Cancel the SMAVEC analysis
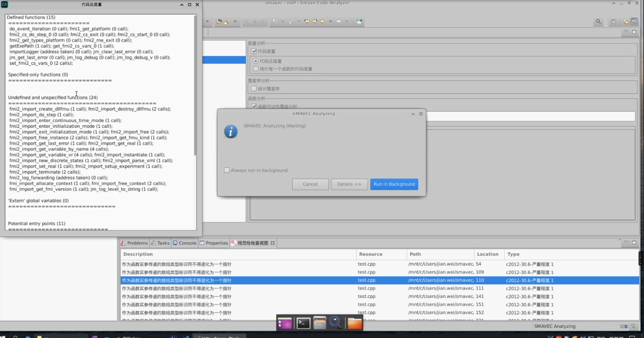644x338 pixels. [310, 184]
